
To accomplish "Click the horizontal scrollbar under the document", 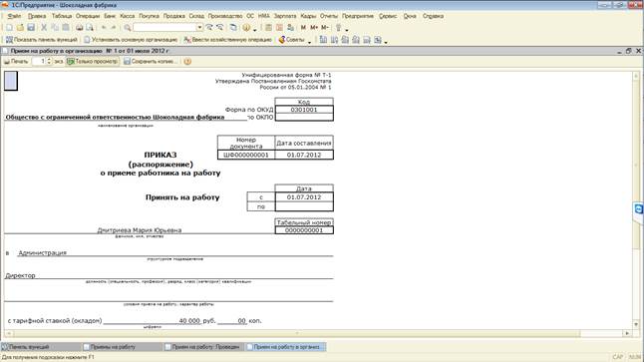I will (318, 333).
